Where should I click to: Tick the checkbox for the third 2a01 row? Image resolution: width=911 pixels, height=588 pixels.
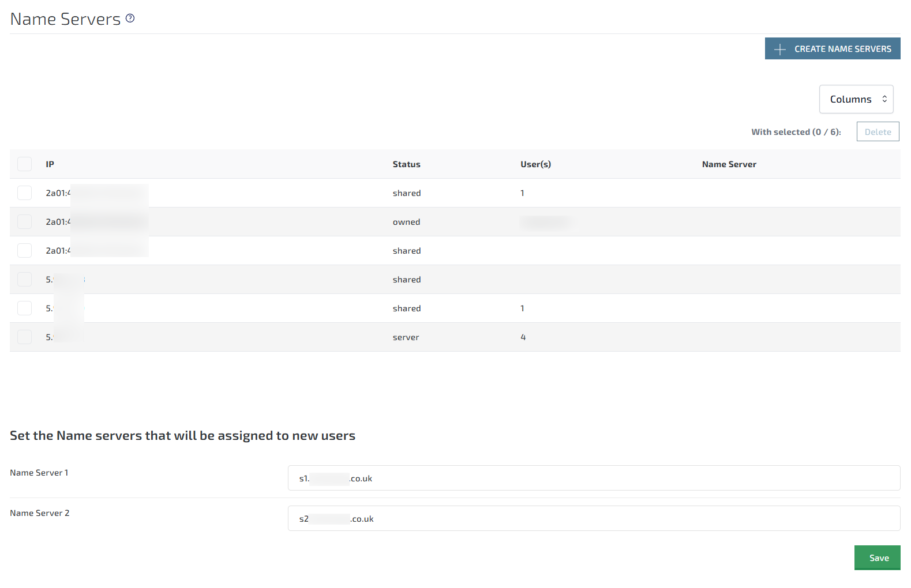[x=24, y=251]
